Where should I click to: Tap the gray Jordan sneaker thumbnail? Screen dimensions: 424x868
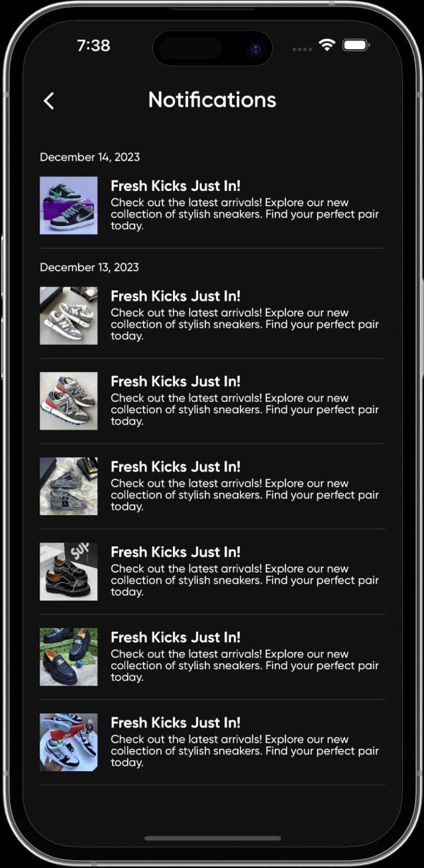coord(68,486)
